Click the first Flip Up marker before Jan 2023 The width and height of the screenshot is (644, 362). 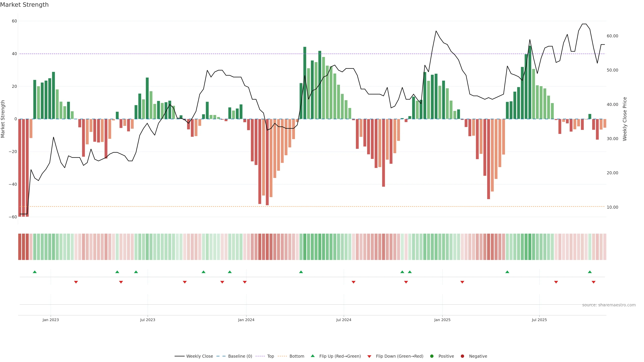pos(35,272)
